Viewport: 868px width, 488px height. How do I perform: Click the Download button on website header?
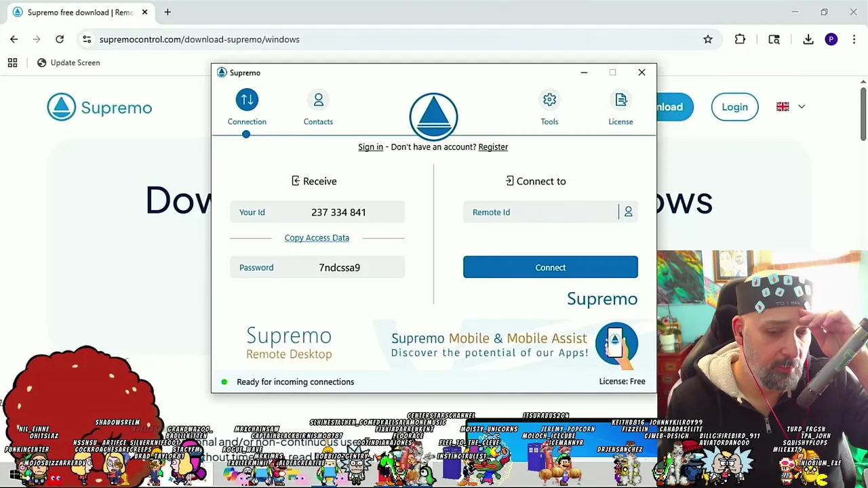click(x=675, y=107)
